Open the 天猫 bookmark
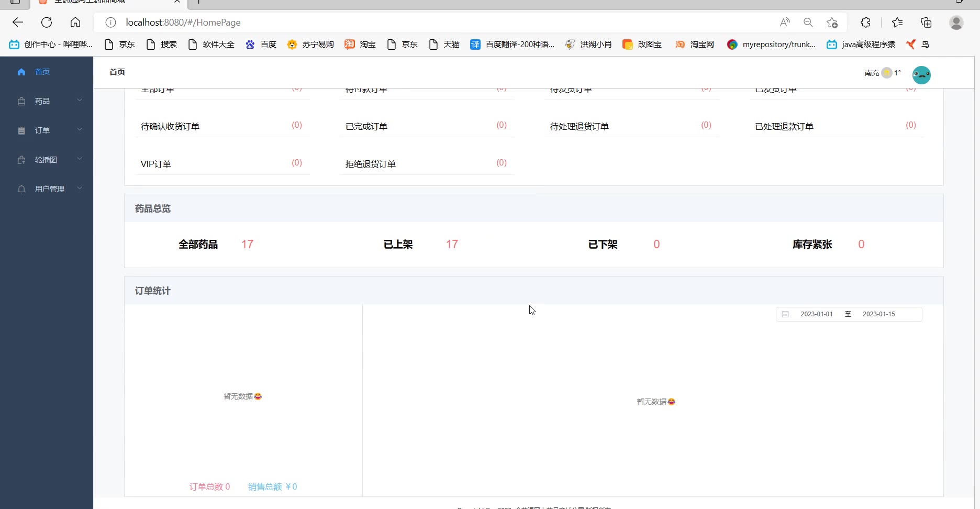The height and width of the screenshot is (509, 980). click(444, 45)
